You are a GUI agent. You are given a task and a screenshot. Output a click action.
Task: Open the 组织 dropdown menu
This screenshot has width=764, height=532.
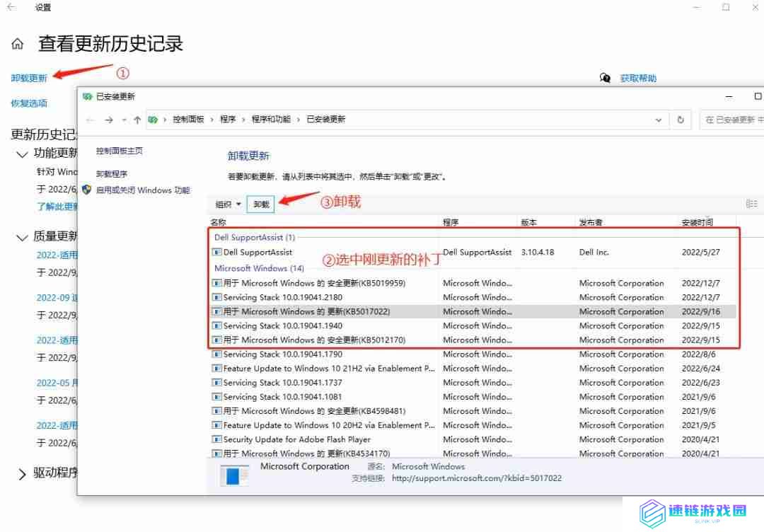(228, 204)
